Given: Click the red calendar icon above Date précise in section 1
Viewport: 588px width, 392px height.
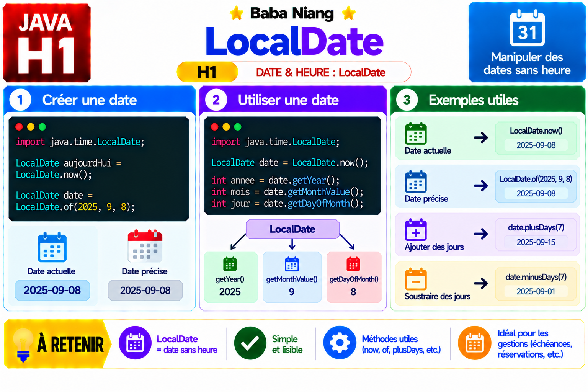Looking at the screenshot, I should click(145, 246).
